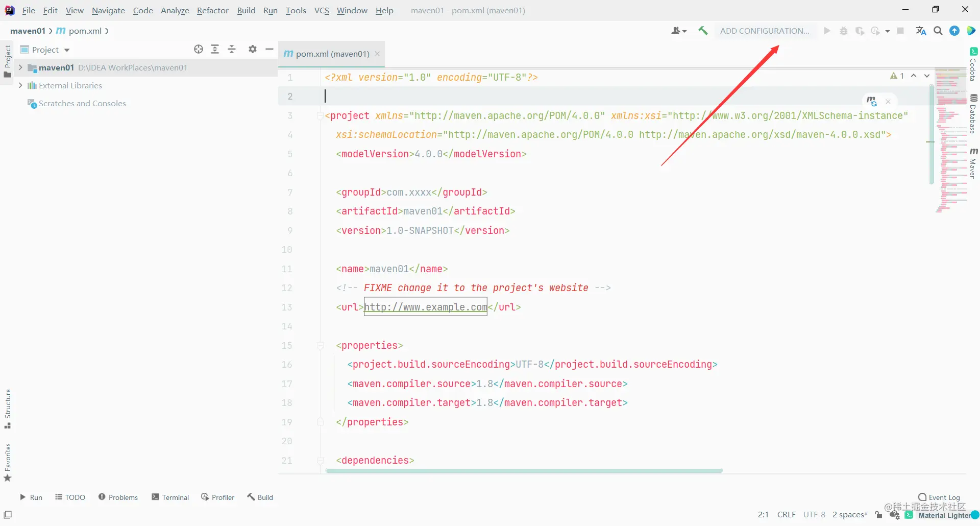Click the blue IDE update arrow icon
980x526 pixels.
pos(954,31)
